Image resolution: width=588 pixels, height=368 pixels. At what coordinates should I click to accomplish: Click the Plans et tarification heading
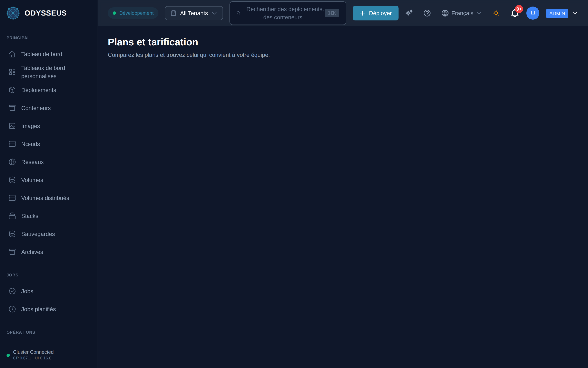(x=153, y=42)
